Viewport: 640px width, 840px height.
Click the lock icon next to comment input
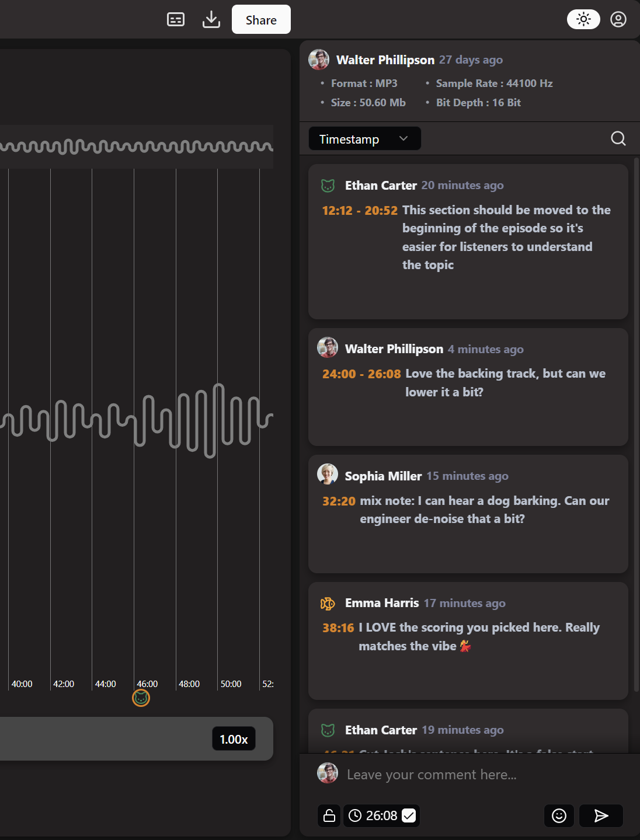[329, 815]
